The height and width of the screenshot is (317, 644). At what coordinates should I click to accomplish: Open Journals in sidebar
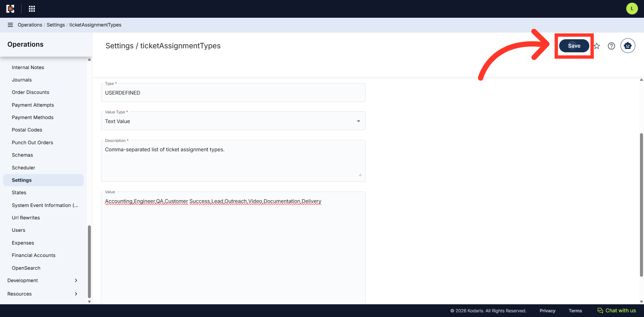22,80
